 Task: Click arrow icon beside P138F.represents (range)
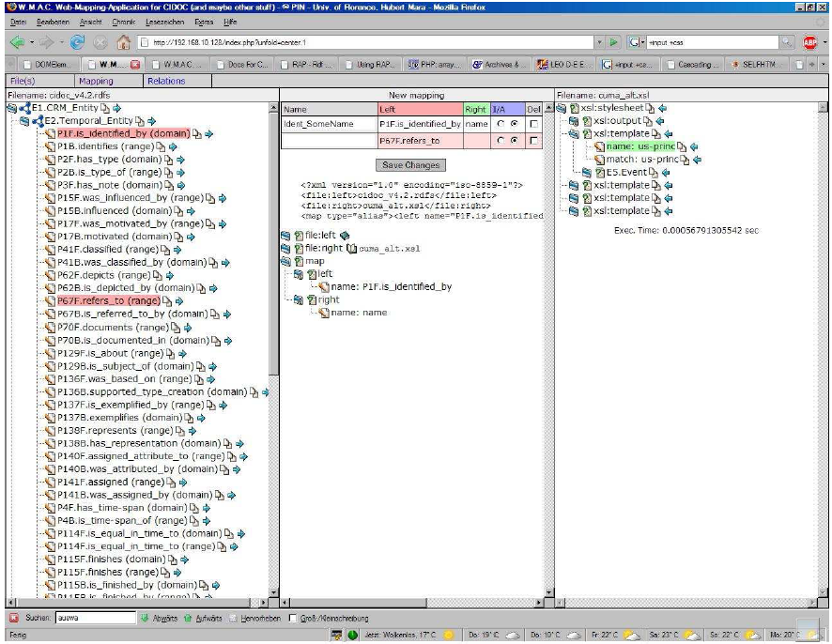[193, 431]
